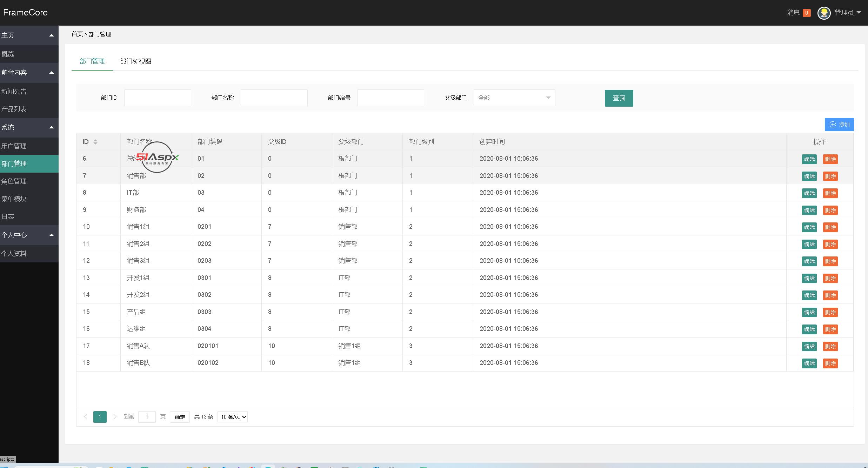Edit the 开发1组 row
Image resolution: width=868 pixels, height=468 pixels.
(809, 278)
